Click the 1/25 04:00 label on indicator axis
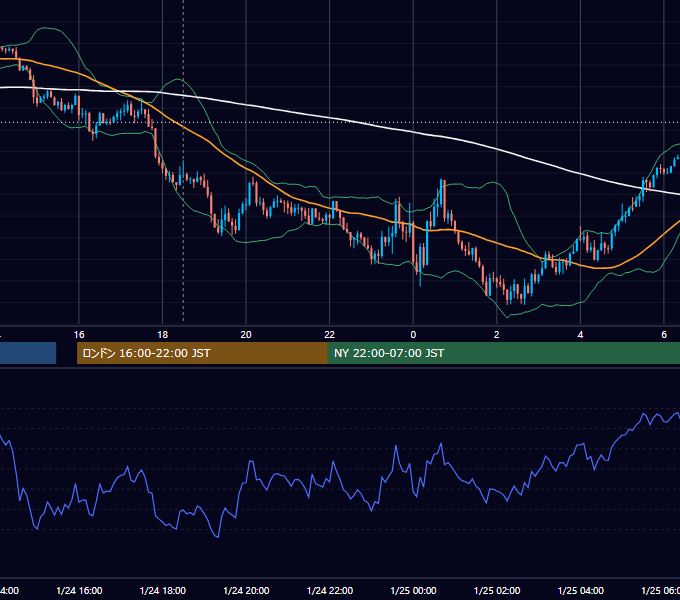The image size is (680, 600). click(581, 590)
